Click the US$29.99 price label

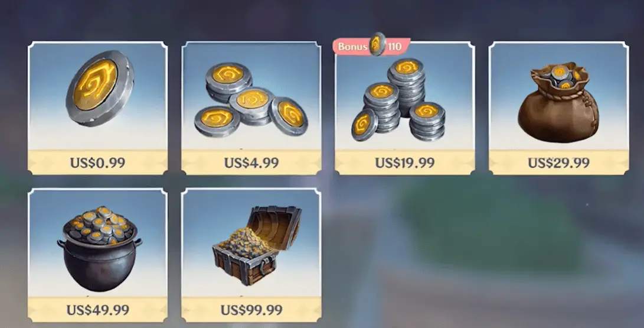pyautogui.click(x=558, y=163)
